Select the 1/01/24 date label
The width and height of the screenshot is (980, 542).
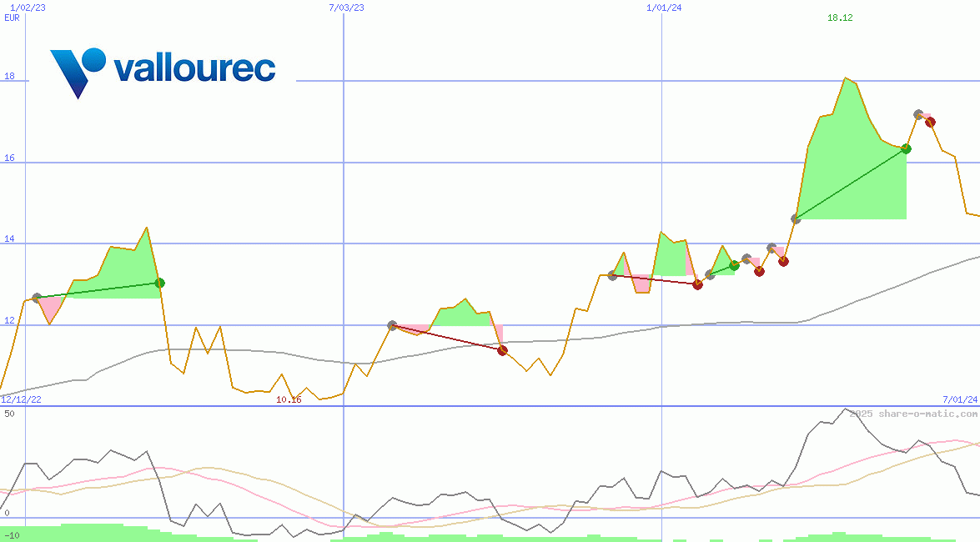pos(665,8)
